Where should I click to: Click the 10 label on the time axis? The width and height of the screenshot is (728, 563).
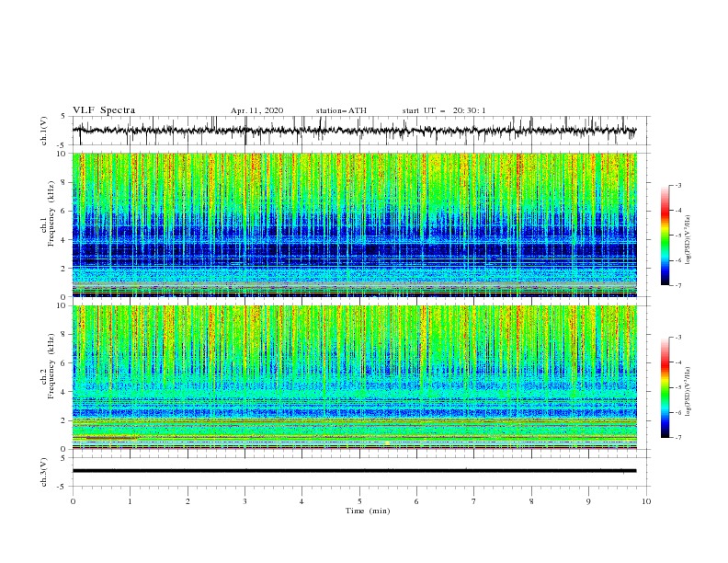pyautogui.click(x=646, y=501)
